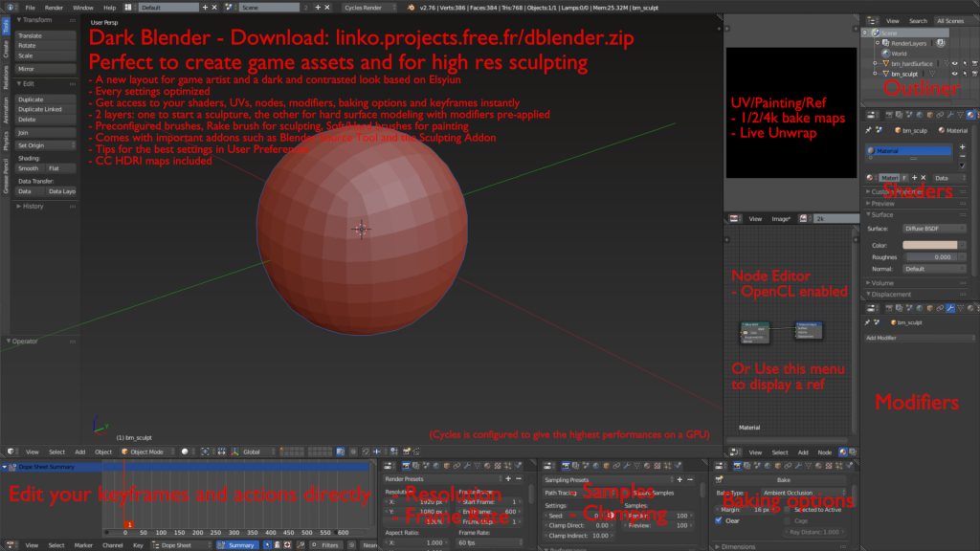
Task: Uncheck the Clear bake checkbox
Action: pos(719,520)
